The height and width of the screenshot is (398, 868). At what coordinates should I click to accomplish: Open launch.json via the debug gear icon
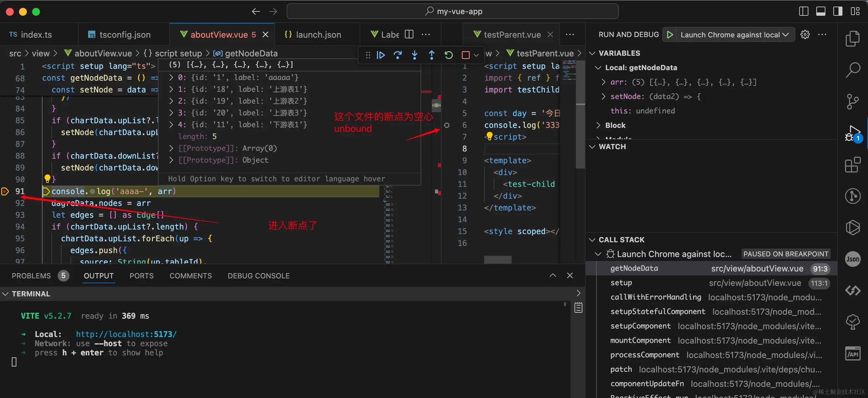coord(805,35)
